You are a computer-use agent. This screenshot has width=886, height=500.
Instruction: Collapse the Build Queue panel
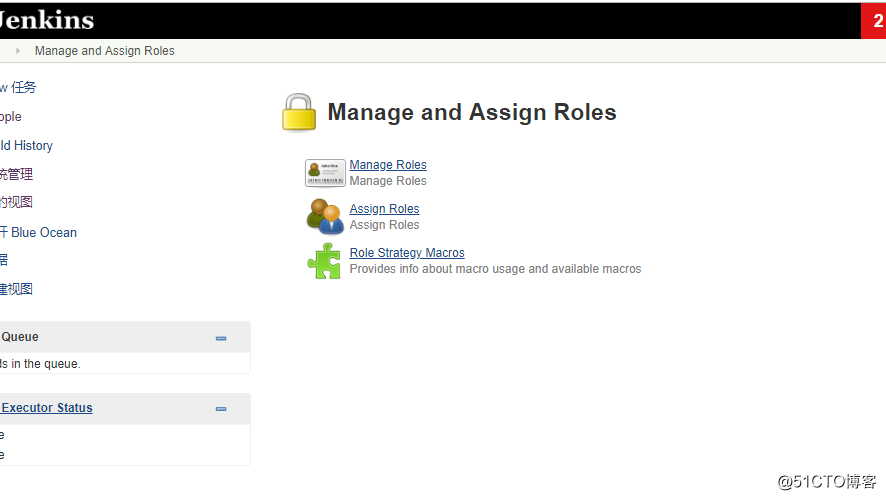(x=221, y=338)
